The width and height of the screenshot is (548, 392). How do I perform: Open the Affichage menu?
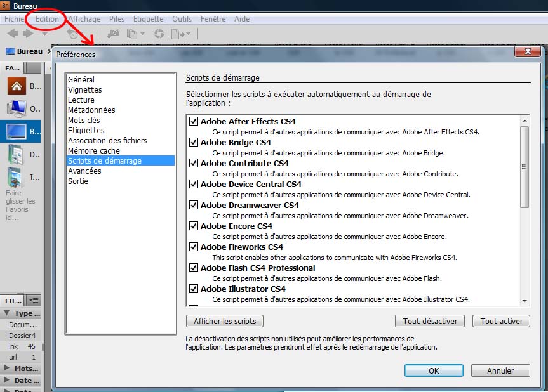pos(84,19)
